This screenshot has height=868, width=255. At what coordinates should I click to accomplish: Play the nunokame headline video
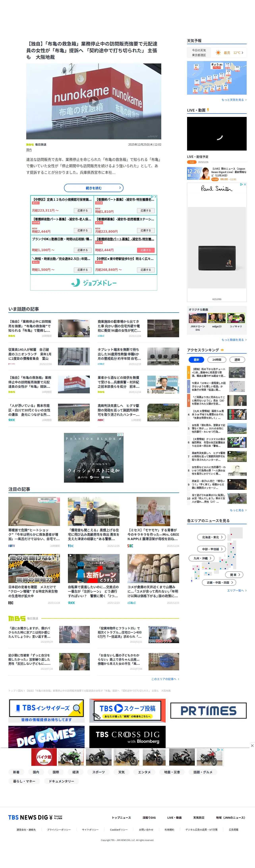coord(94,101)
